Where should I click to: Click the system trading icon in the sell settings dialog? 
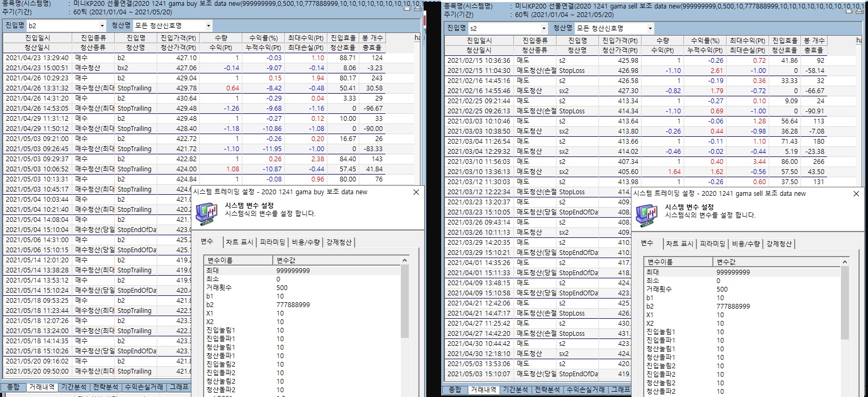click(x=646, y=214)
